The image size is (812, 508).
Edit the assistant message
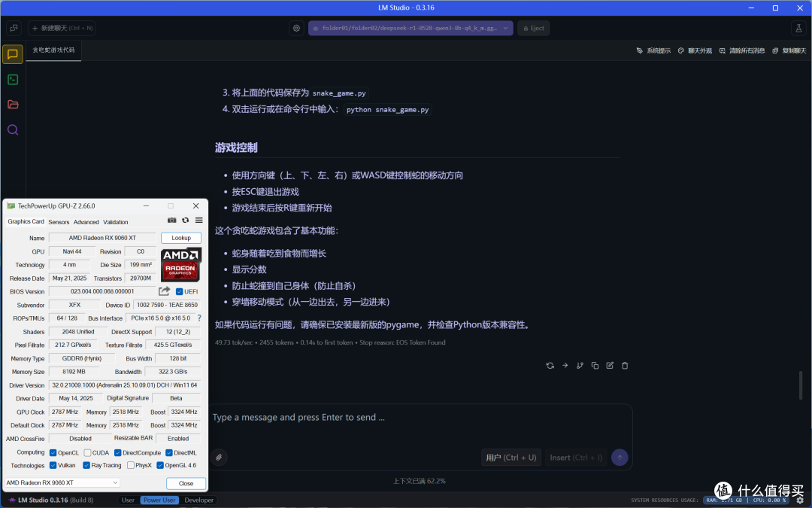click(x=610, y=366)
